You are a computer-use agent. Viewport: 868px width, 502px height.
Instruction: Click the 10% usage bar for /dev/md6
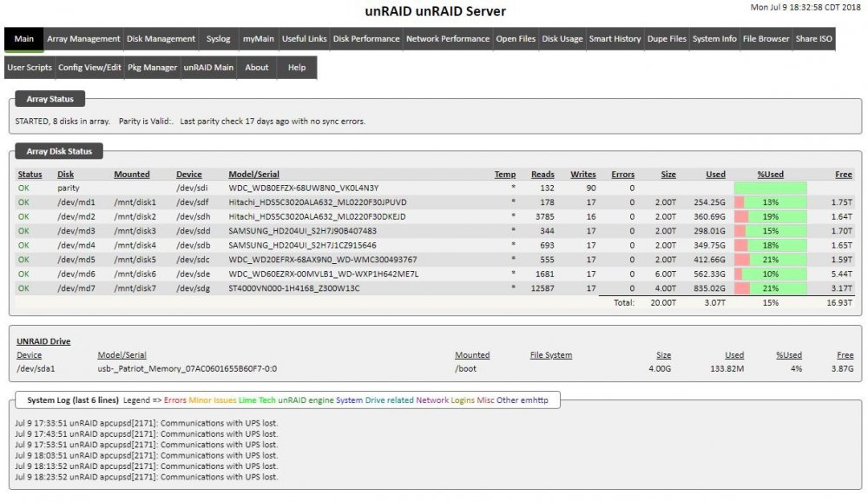(x=770, y=274)
